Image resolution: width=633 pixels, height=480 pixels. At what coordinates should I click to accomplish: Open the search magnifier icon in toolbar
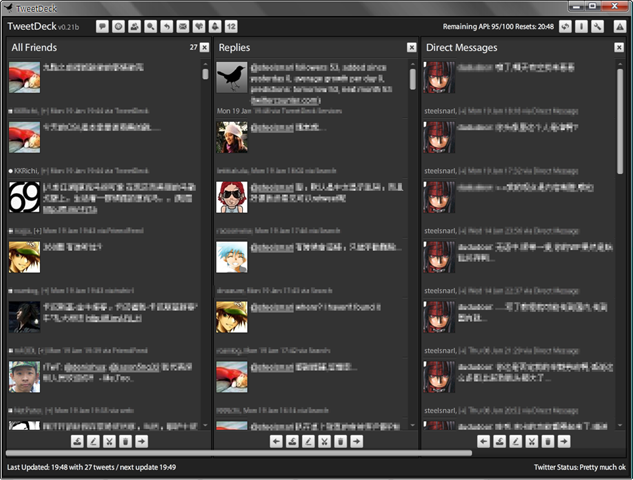(x=151, y=27)
